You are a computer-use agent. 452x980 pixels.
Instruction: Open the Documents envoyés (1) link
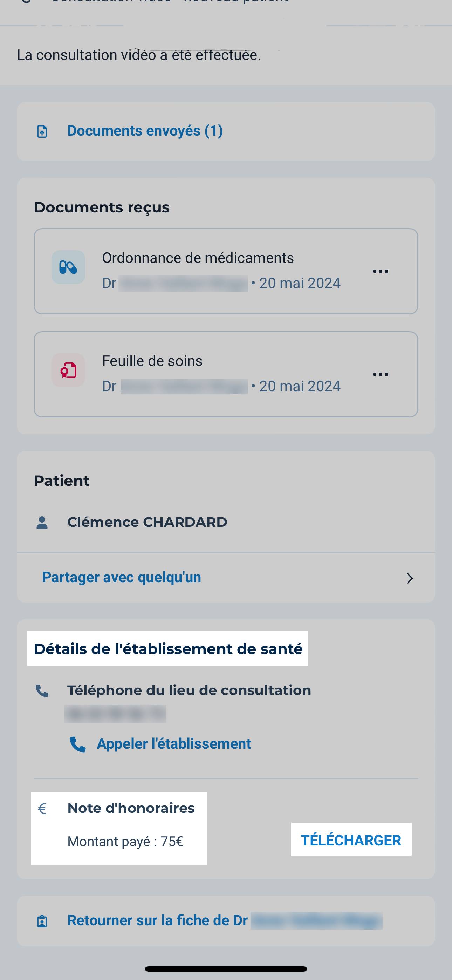coord(145,131)
